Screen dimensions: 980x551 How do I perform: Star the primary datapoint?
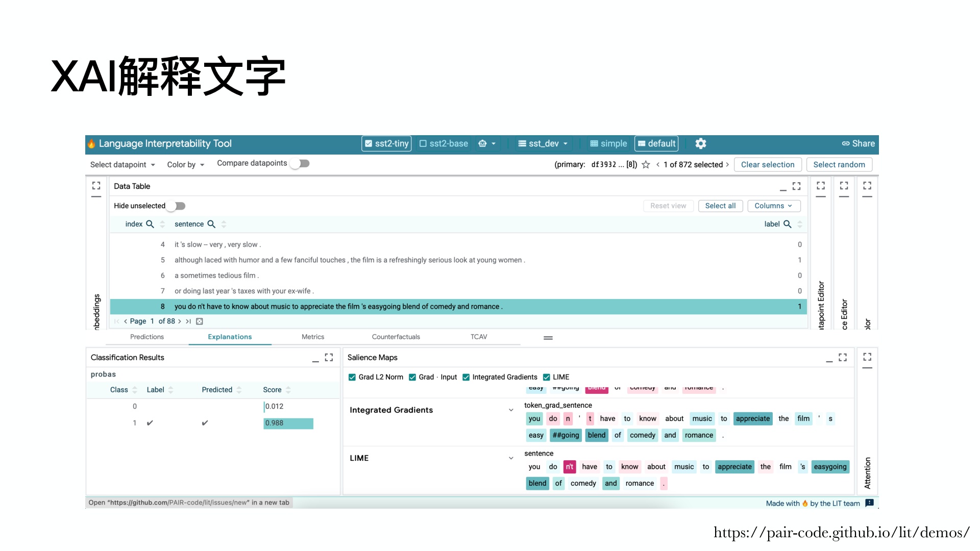(x=646, y=165)
